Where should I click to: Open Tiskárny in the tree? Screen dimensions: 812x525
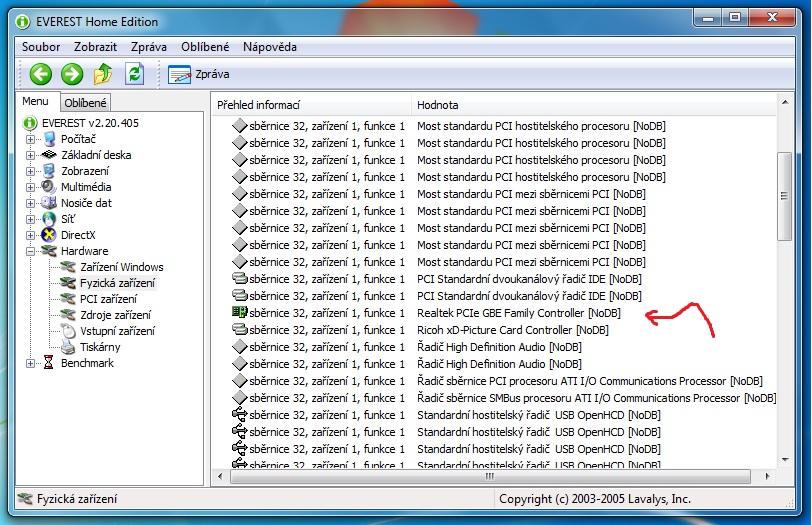tap(100, 347)
